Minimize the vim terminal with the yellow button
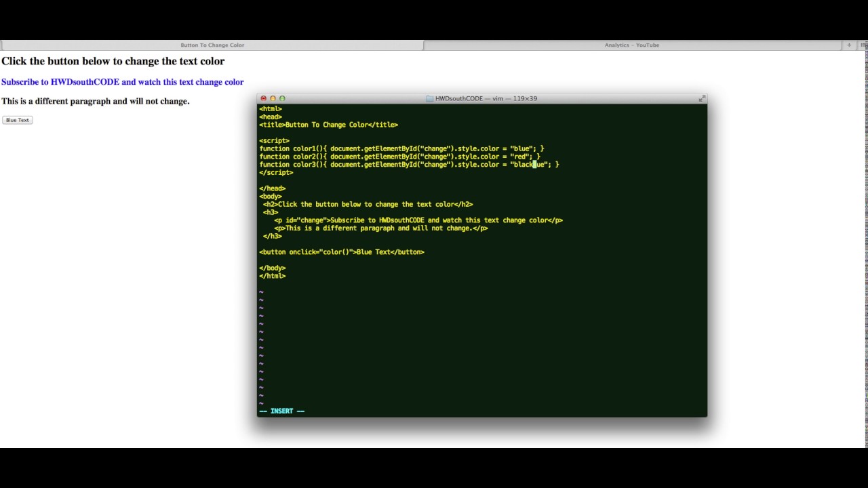 click(273, 99)
